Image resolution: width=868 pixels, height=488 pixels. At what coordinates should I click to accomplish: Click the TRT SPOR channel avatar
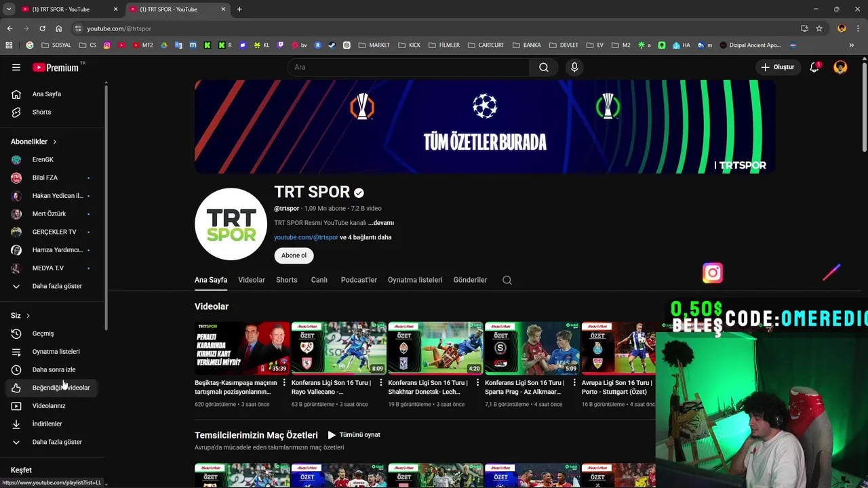tap(231, 224)
